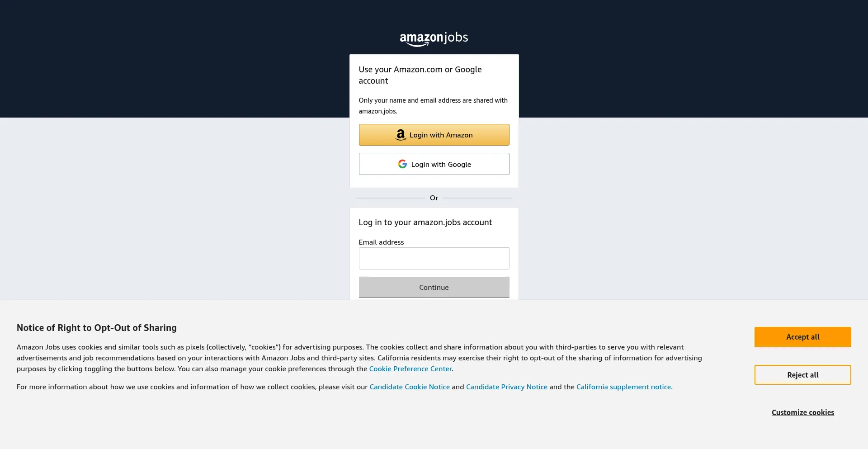Focus the Email address input field

(x=434, y=258)
